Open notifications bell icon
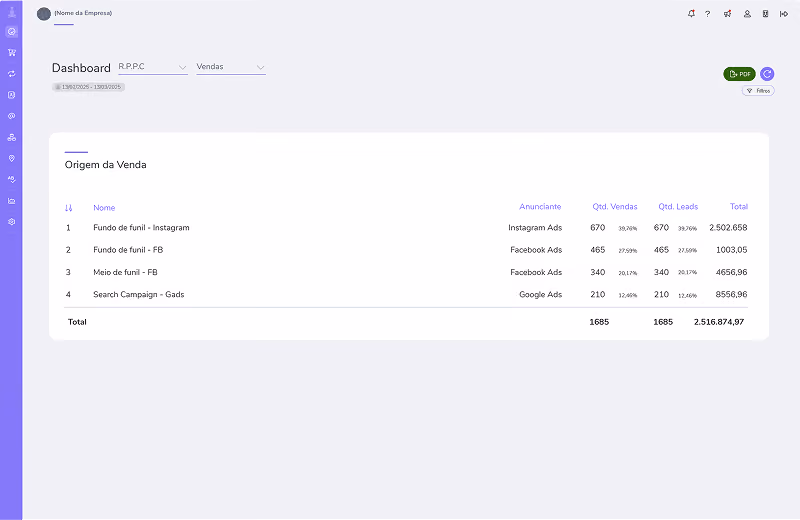The width and height of the screenshot is (800, 520). pos(691,14)
